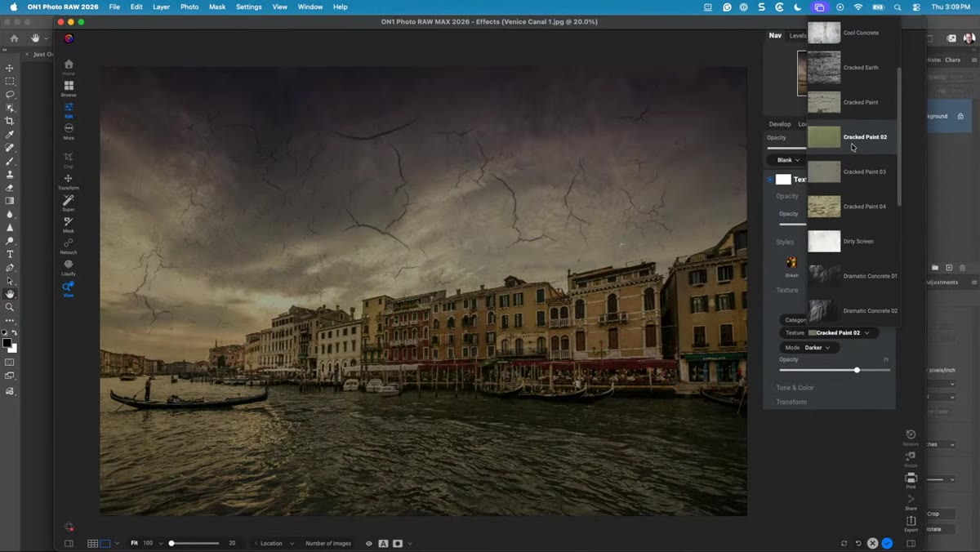
Task: Select the Type tool in Photoshop toolbar
Action: (10, 254)
